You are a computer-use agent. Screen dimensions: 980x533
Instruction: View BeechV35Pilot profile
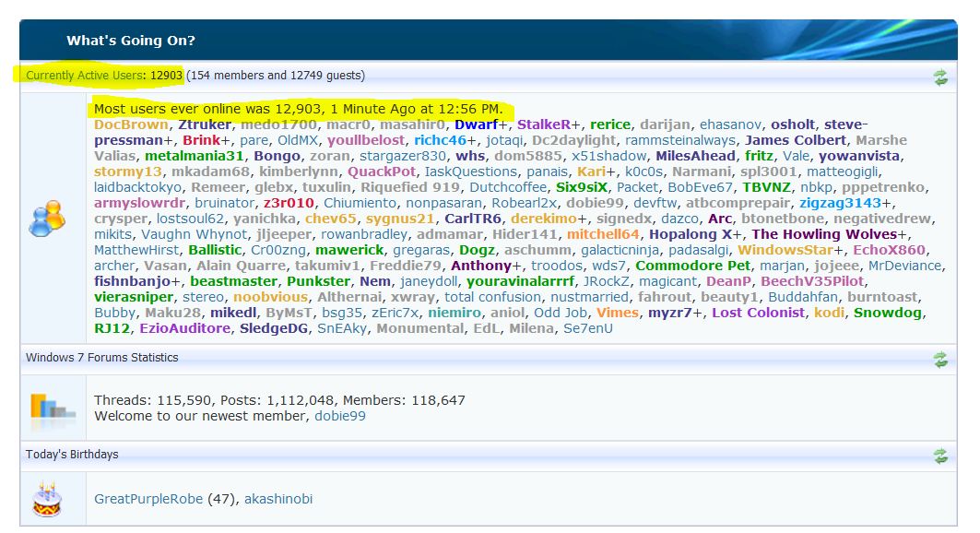pyautogui.click(x=812, y=281)
